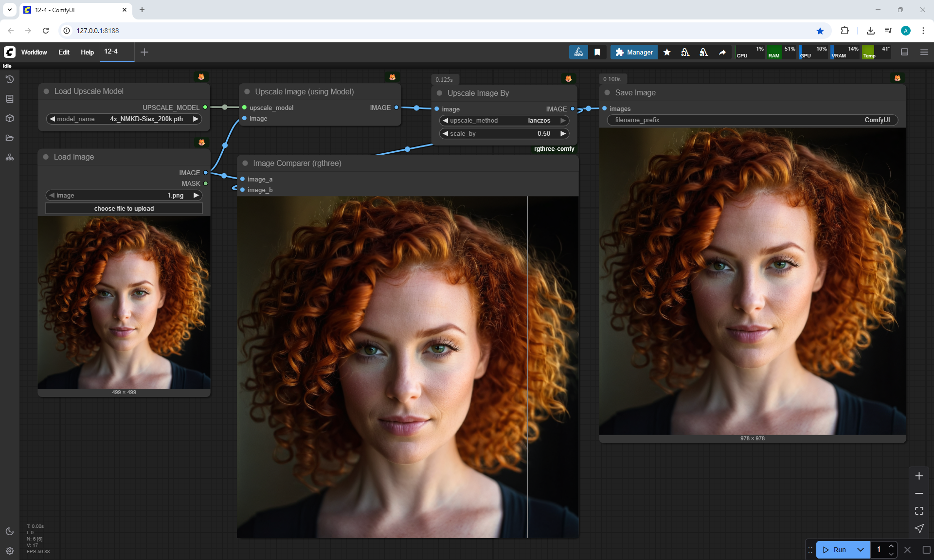
Task: Open the Edit menu
Action: 64,52
